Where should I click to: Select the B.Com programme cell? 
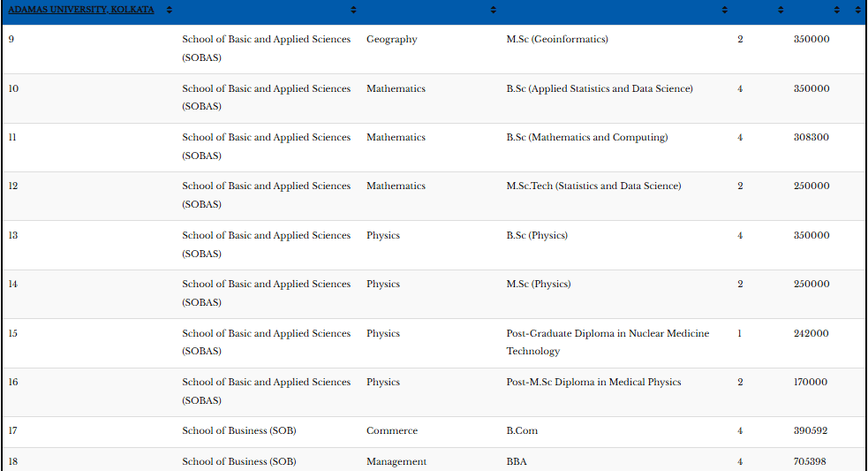pyautogui.click(x=522, y=431)
